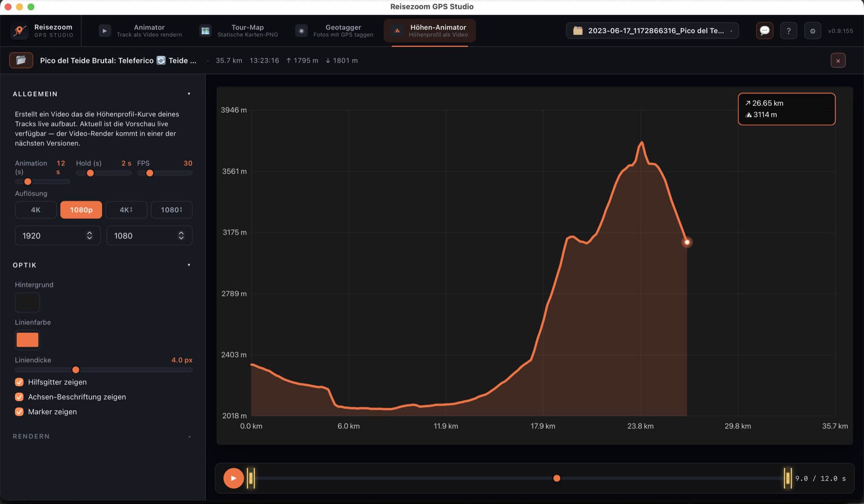Open the Linienfarbe orange color swatch

pos(27,340)
